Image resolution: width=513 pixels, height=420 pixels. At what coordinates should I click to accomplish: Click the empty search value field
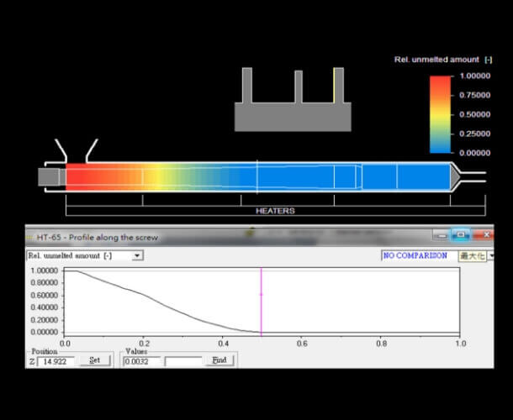(x=183, y=361)
